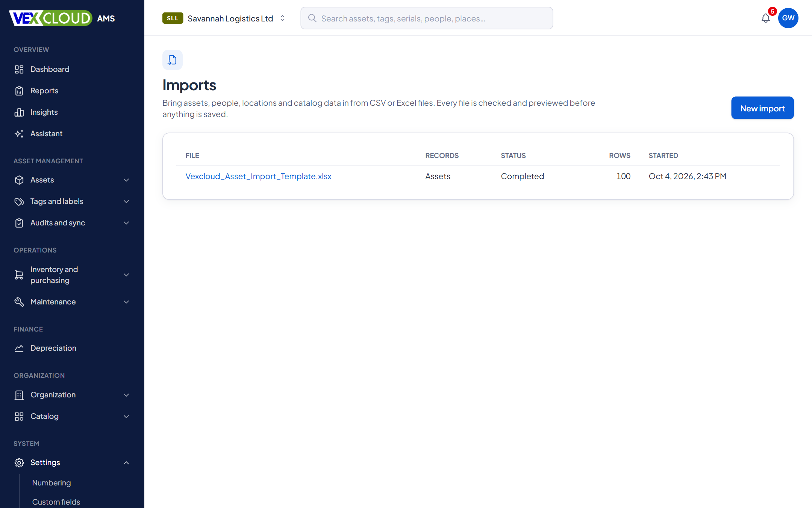Expand the Catalog chevron
Image resolution: width=812 pixels, height=508 pixels.
tap(126, 416)
